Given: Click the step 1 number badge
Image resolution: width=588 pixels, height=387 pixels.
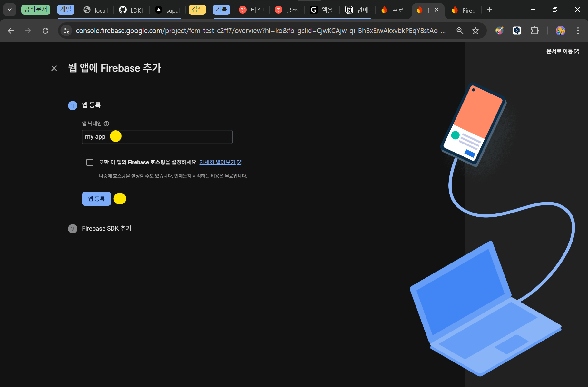Looking at the screenshot, I should pos(73,105).
